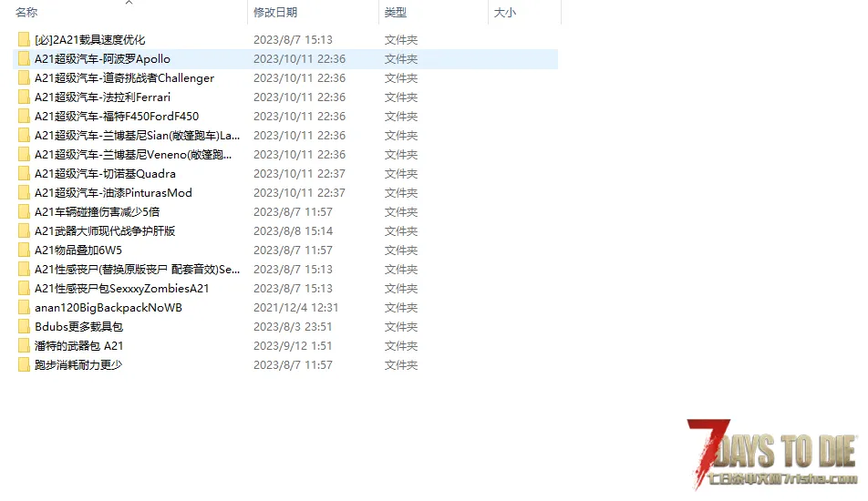Click the A21性感丧尸包SexxxyZombiesA21 folder name
The image size is (868, 501).
point(122,289)
